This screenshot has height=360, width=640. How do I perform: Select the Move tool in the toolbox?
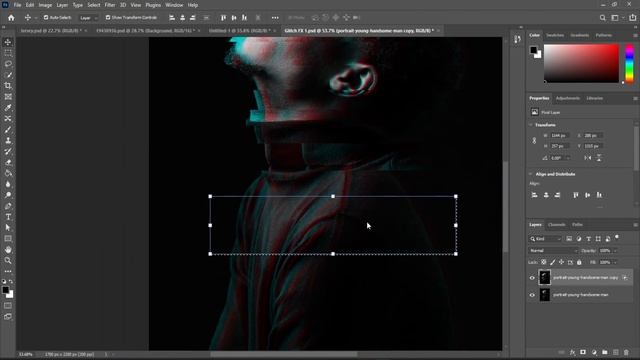tap(8, 42)
